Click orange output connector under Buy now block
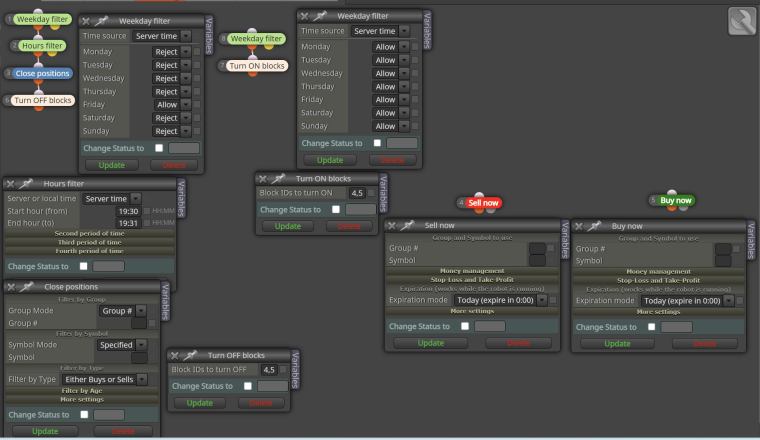Image resolution: width=760 pixels, height=440 pixels. click(672, 208)
